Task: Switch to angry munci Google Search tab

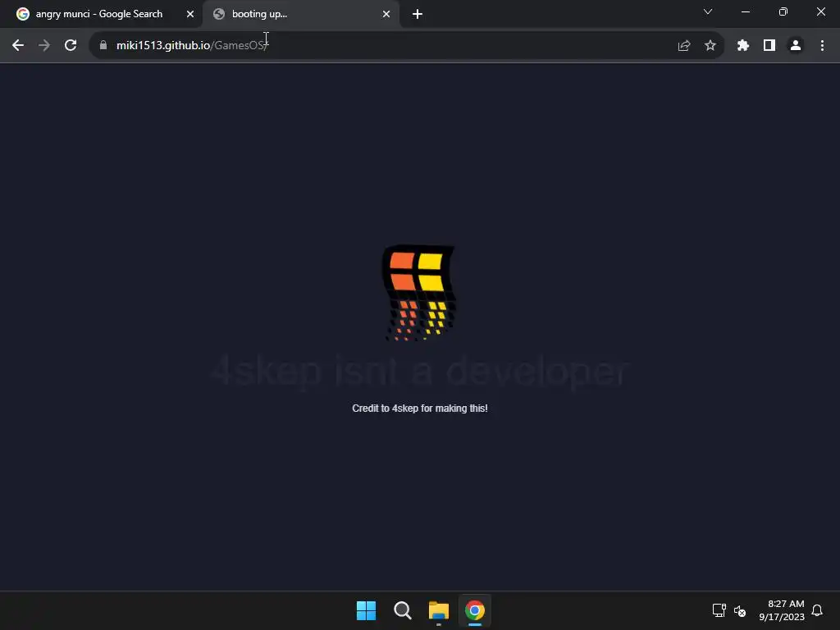Action: 99,15
